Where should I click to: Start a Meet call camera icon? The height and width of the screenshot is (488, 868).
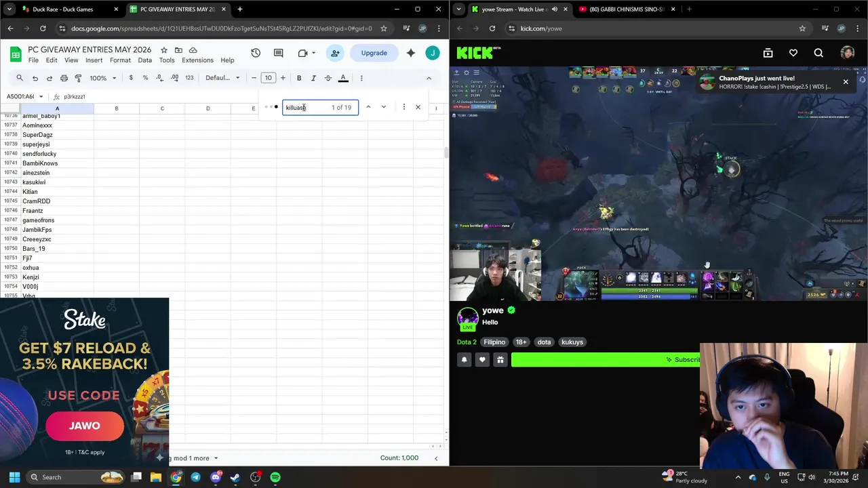click(302, 53)
